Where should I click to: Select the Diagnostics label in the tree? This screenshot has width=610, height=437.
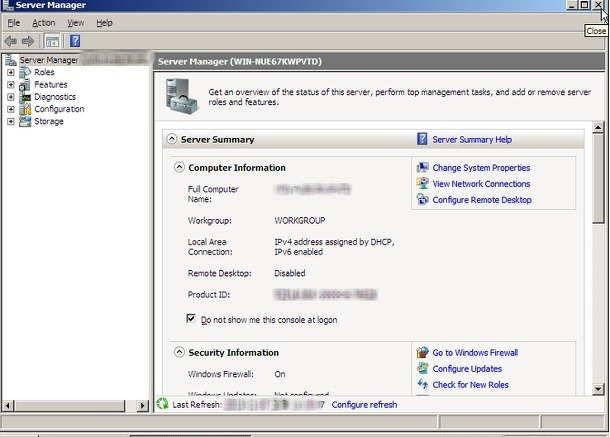coord(55,97)
